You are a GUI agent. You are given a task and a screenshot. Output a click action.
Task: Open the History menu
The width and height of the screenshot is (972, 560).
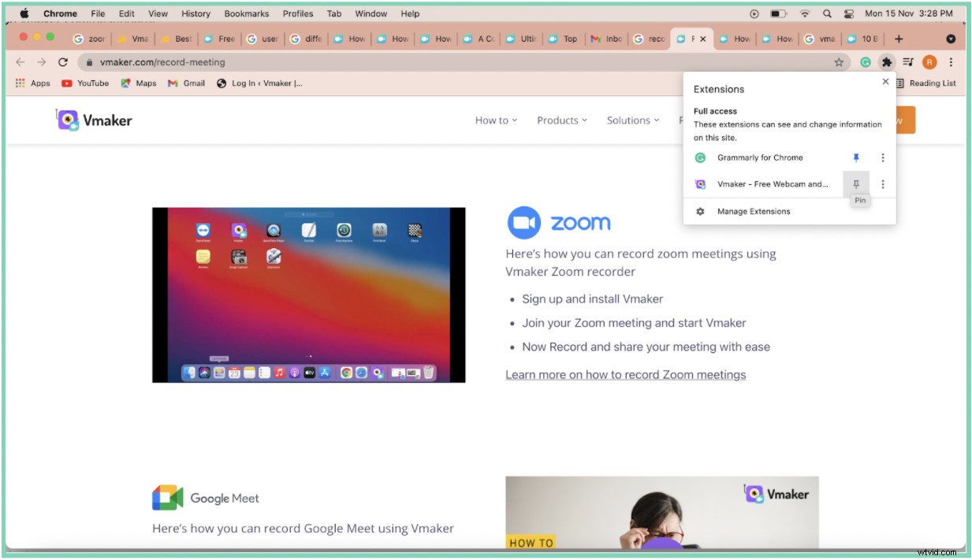click(195, 13)
